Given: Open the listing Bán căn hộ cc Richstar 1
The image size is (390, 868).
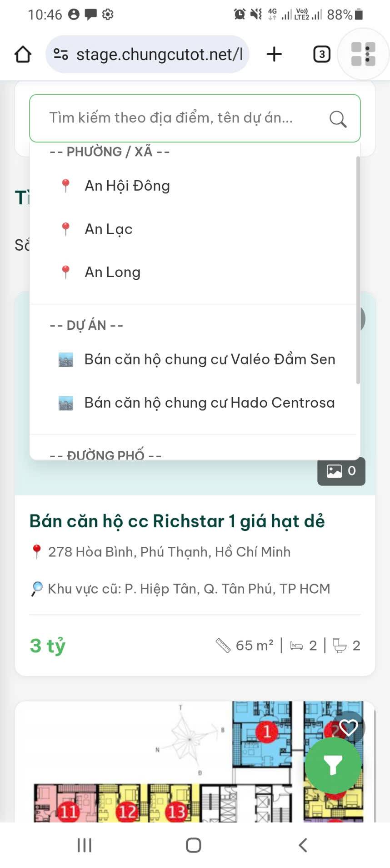Looking at the screenshot, I should coord(177,521).
